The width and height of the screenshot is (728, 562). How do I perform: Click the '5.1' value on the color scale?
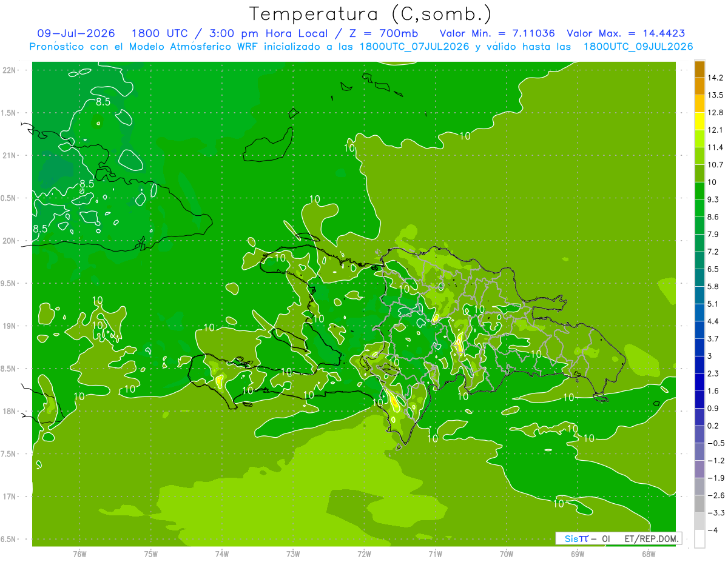click(x=713, y=304)
